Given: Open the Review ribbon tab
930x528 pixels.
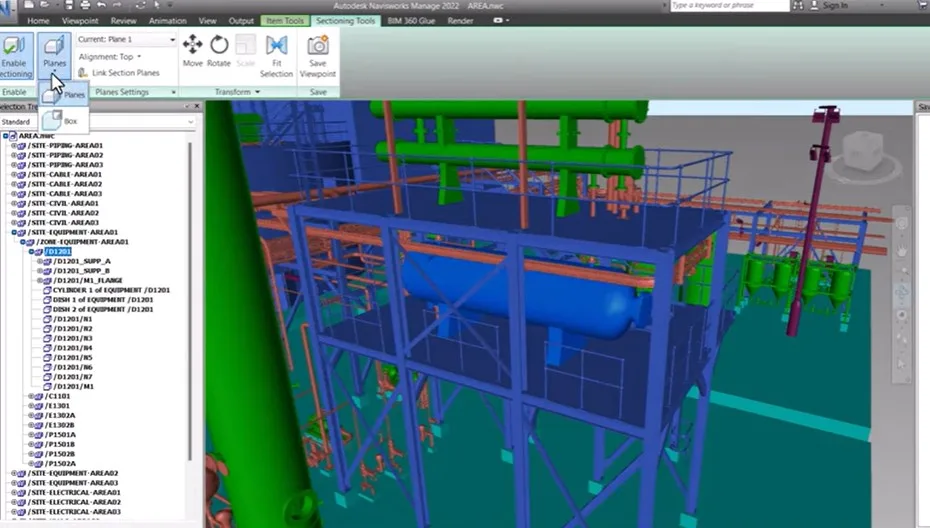Looking at the screenshot, I should [x=123, y=21].
